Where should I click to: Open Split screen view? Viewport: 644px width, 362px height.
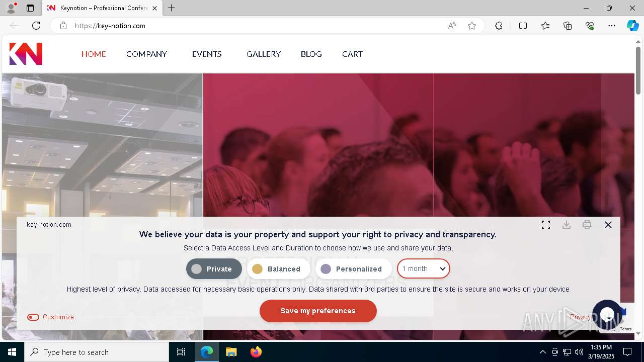pos(523,26)
